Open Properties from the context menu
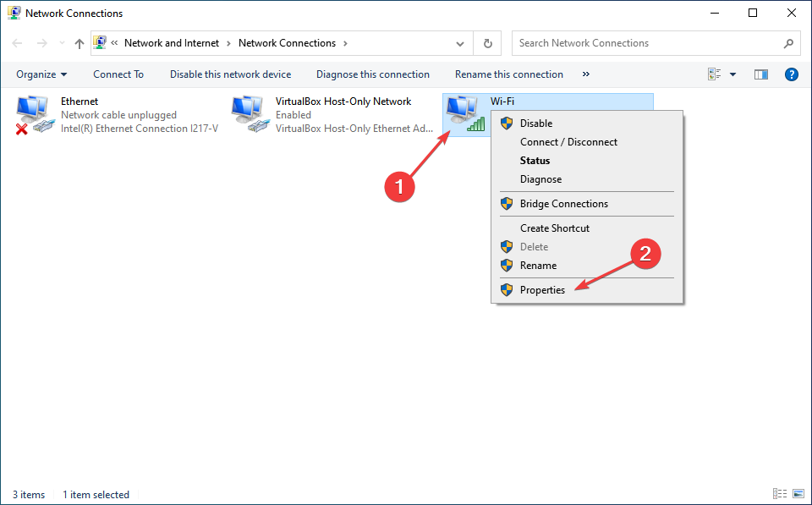Viewport: 812px width, 505px height. click(x=587, y=289)
